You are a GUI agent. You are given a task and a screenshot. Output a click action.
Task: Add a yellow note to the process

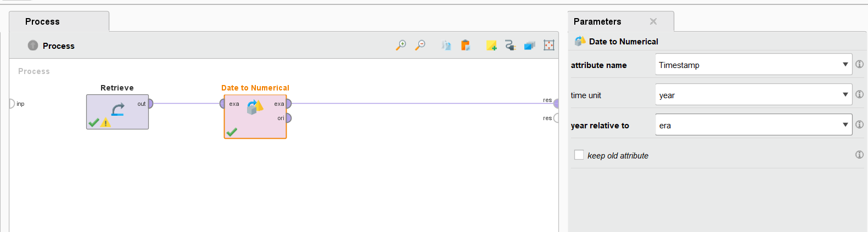click(491, 46)
